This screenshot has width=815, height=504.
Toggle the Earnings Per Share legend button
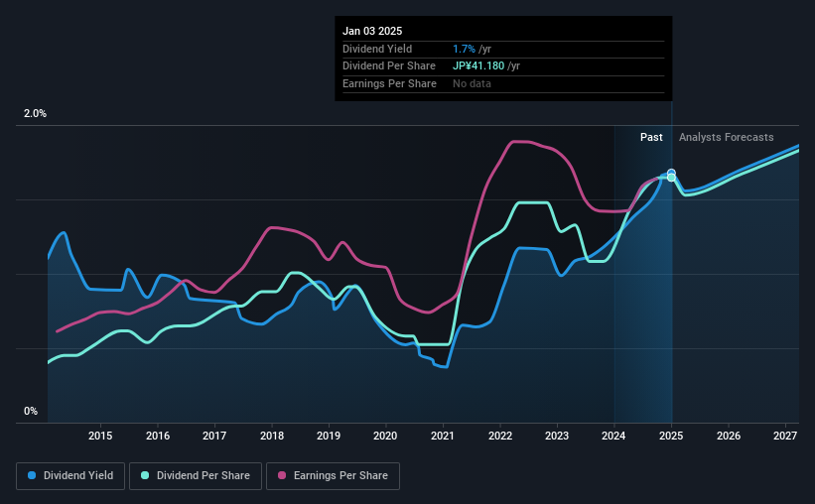pos(333,476)
